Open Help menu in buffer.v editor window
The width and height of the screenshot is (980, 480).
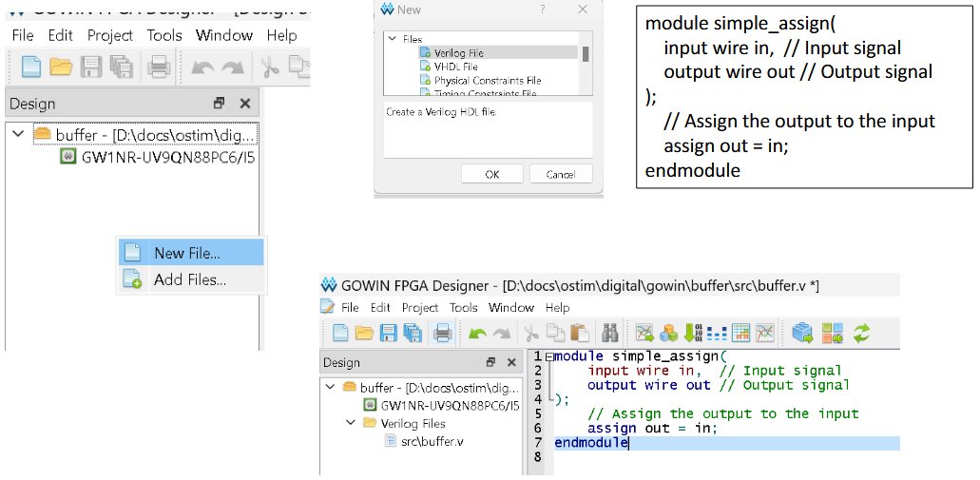[x=558, y=308]
